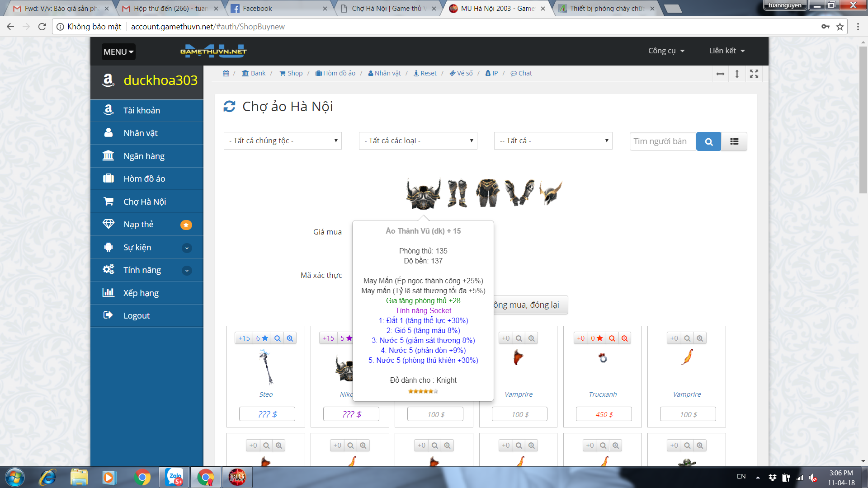
Task: Click the đóng lại cancel button
Action: point(530,305)
